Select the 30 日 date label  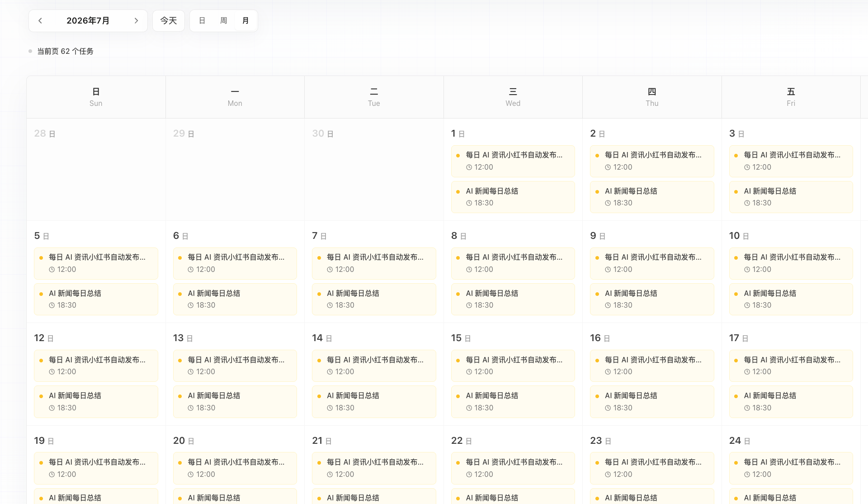point(323,133)
